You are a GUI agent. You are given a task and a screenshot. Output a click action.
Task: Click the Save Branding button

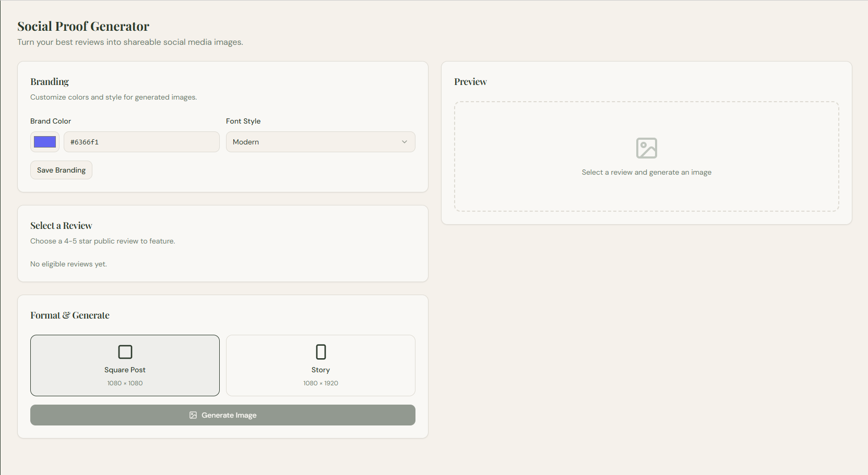pos(61,170)
